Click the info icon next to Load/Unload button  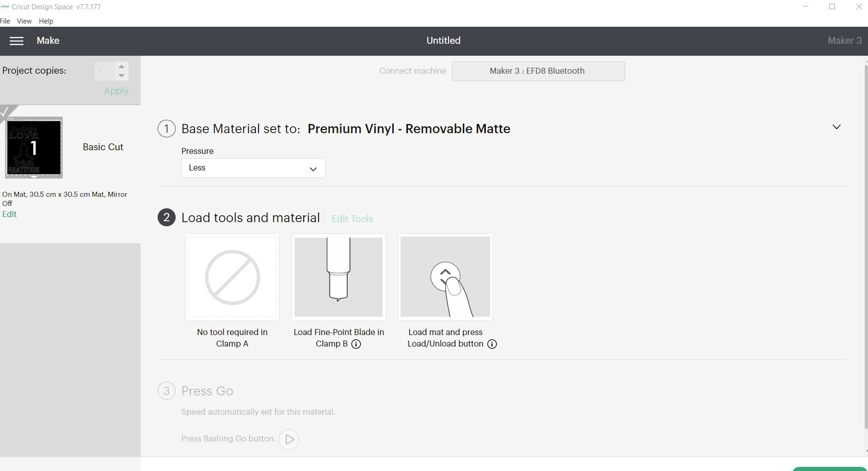click(x=492, y=344)
